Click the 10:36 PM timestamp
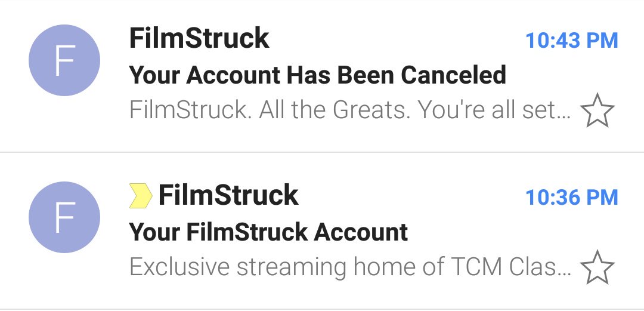The height and width of the screenshot is (311, 644). 572,198
